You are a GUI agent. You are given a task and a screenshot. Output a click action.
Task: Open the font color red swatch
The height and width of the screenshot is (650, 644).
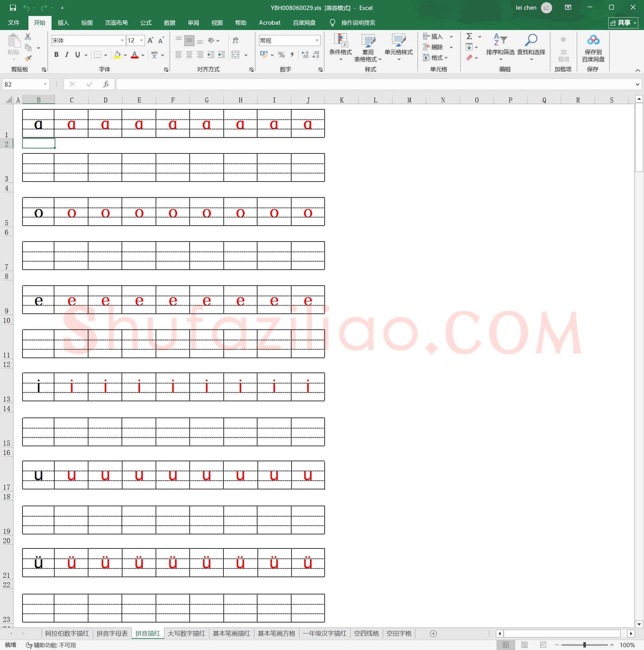(135, 55)
